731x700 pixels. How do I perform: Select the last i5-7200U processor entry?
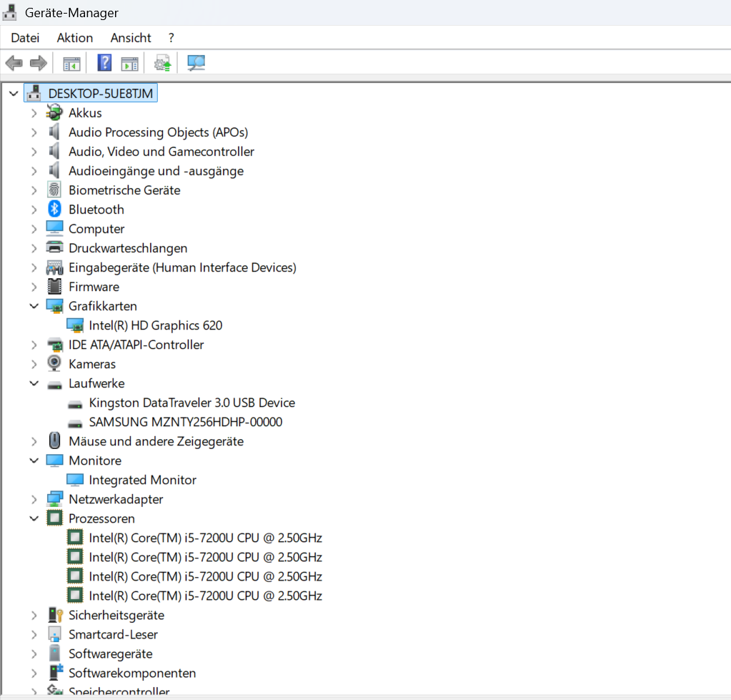coord(205,596)
